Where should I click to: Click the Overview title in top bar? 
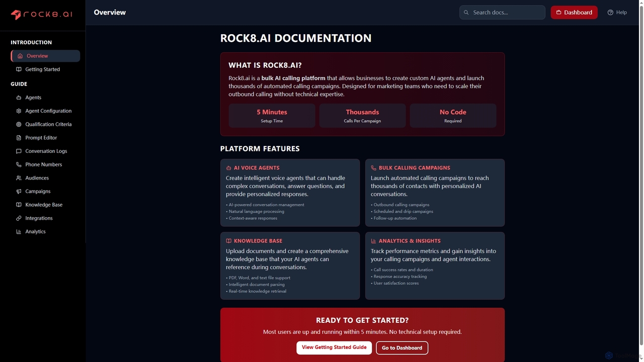coord(110,13)
